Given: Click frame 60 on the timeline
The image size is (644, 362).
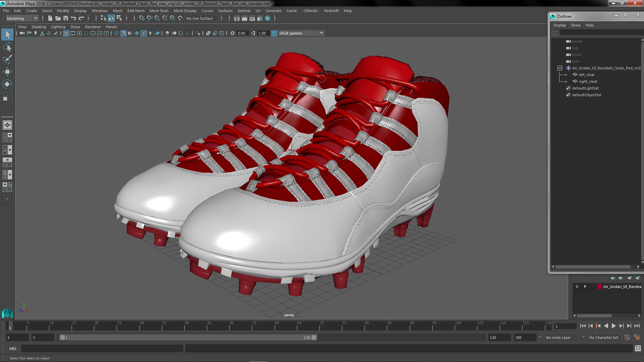Looking at the screenshot, I should point(277,326).
